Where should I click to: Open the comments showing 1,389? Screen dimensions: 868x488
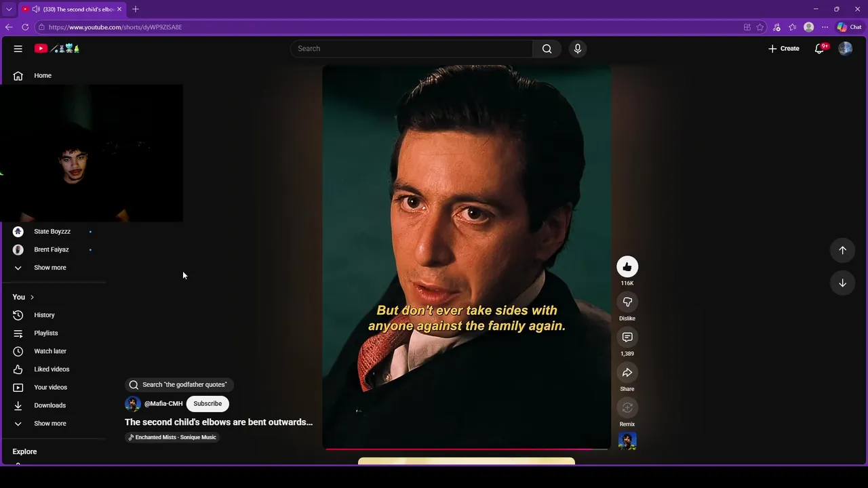tap(627, 338)
